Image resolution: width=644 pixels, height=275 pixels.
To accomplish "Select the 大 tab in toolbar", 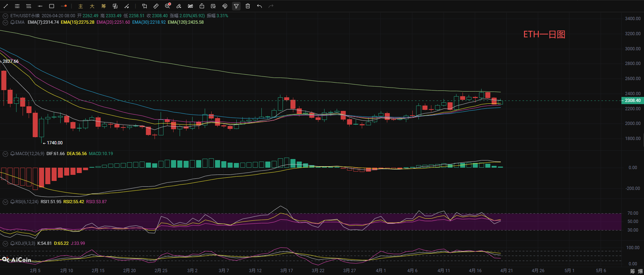I will (x=92, y=6).
